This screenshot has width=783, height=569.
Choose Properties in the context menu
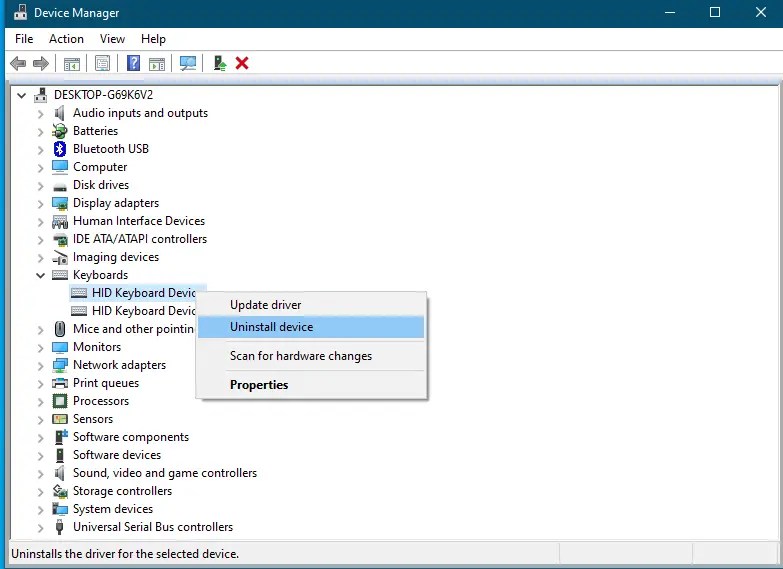click(x=311, y=385)
